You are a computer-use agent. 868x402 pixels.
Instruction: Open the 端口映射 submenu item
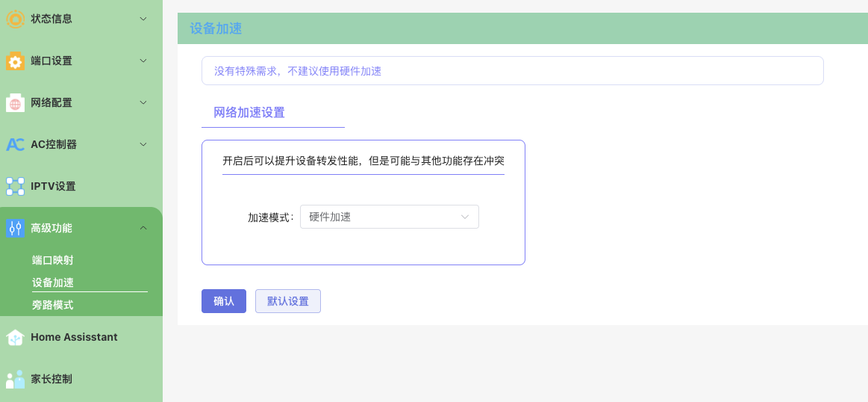point(52,260)
